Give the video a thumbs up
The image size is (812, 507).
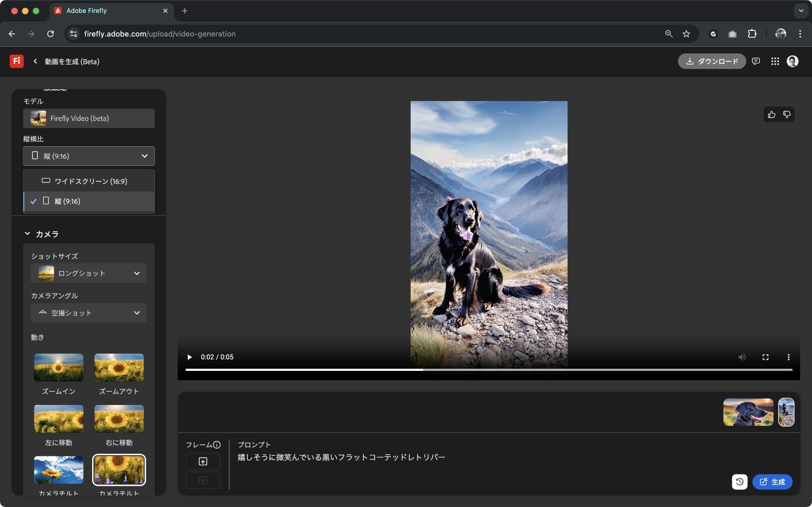[771, 115]
